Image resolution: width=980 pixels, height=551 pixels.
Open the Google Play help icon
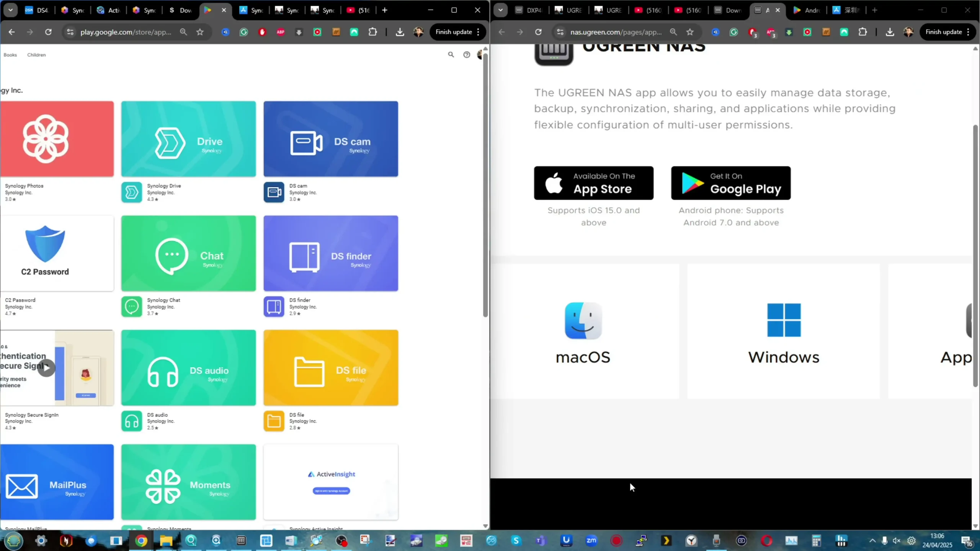click(467, 55)
